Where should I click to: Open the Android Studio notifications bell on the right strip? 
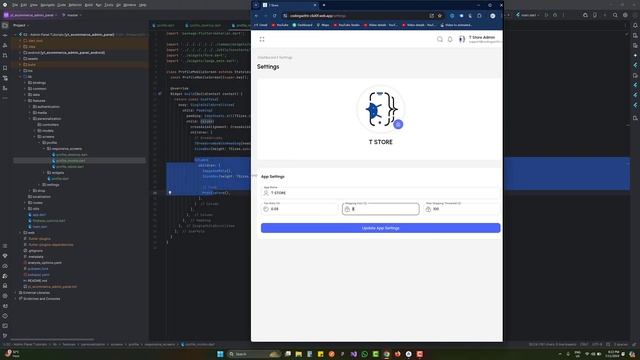(x=635, y=25)
